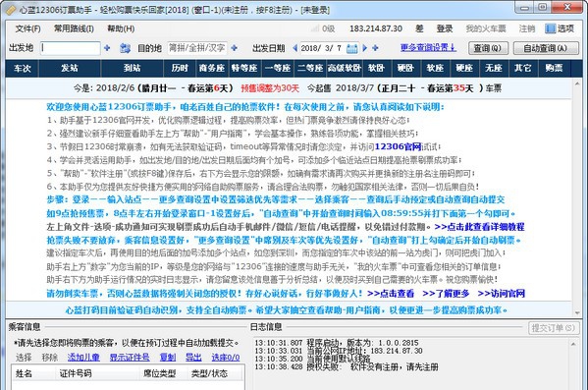Click the 无座 column header
588x390 pixels.
coord(494,68)
